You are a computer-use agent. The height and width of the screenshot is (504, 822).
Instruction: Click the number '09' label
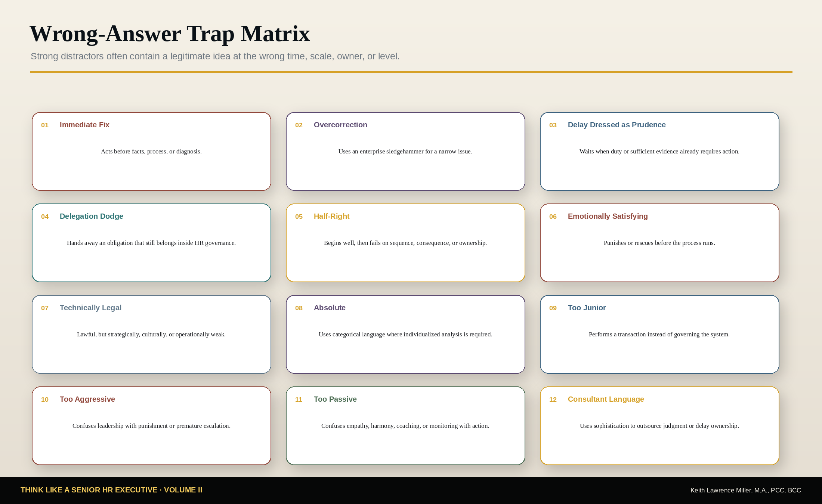(x=553, y=308)
